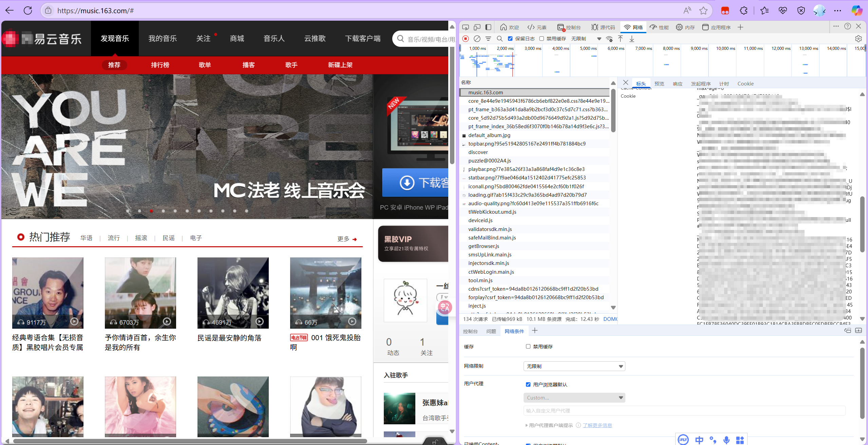Toggle the 保留日志 checkbox
The width and height of the screenshot is (868, 445).
tap(510, 39)
